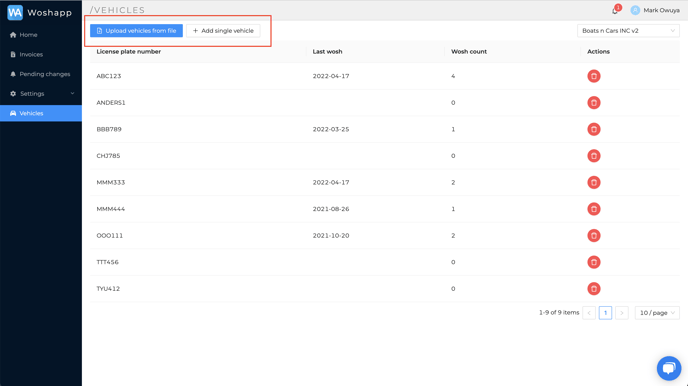Click the delete icon for MMM333
The image size is (688, 386).
[594, 182]
